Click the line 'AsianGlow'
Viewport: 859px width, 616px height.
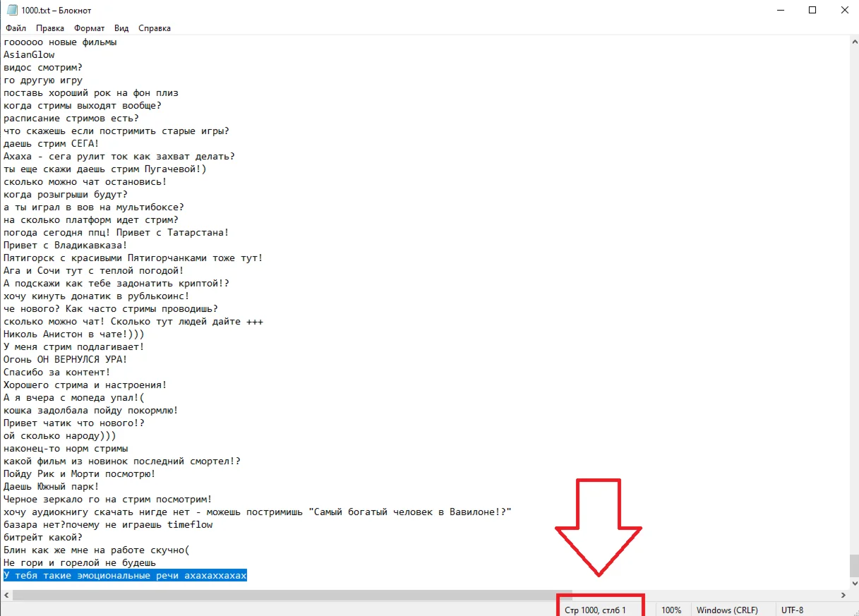[x=29, y=54]
